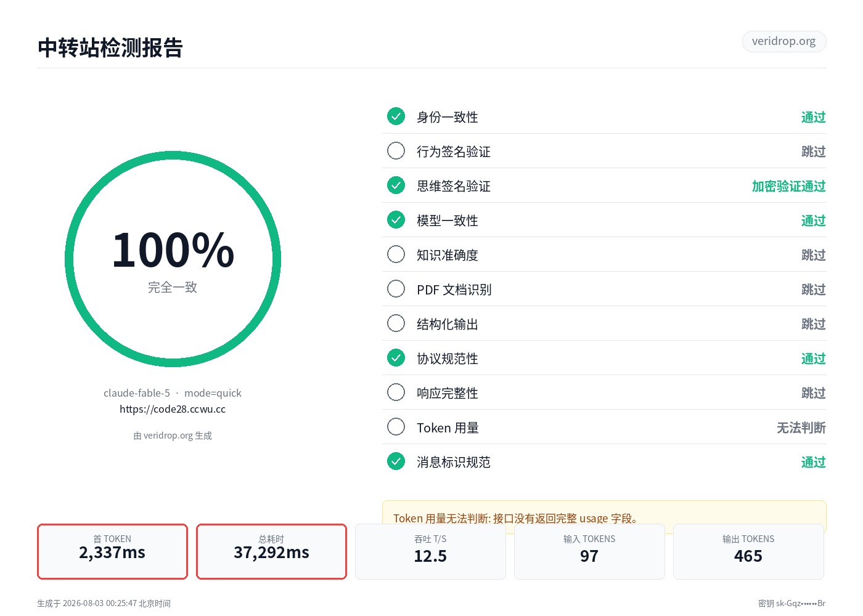Click the empty circle beside 结构化输出

pyautogui.click(x=396, y=323)
